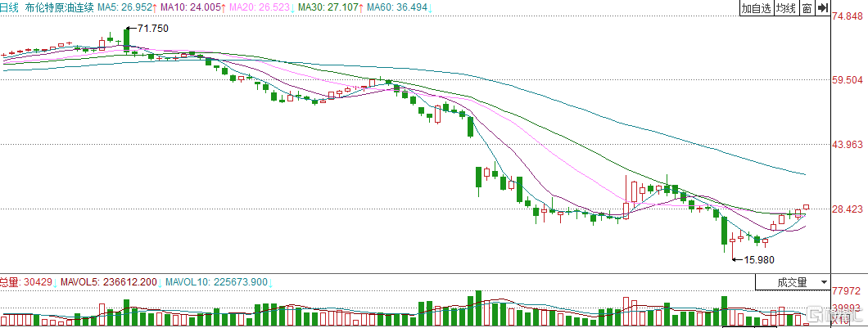Click the 15.980 low price marker
868x328 pixels.
coord(757,260)
